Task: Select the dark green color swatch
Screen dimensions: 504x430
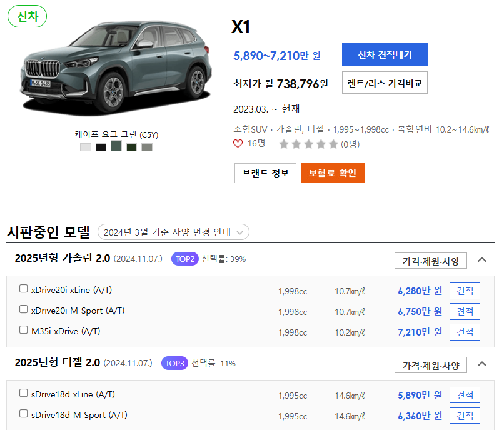Action: pyautogui.click(x=131, y=147)
